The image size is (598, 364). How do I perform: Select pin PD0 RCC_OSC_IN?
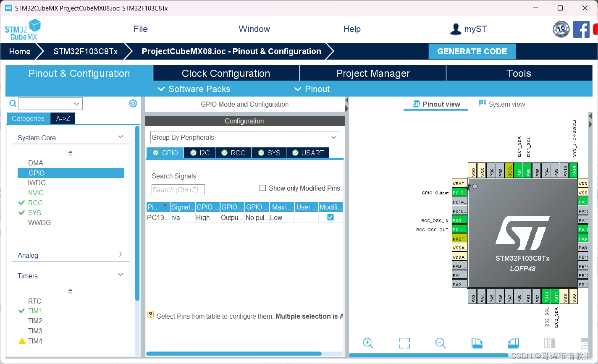(x=459, y=220)
